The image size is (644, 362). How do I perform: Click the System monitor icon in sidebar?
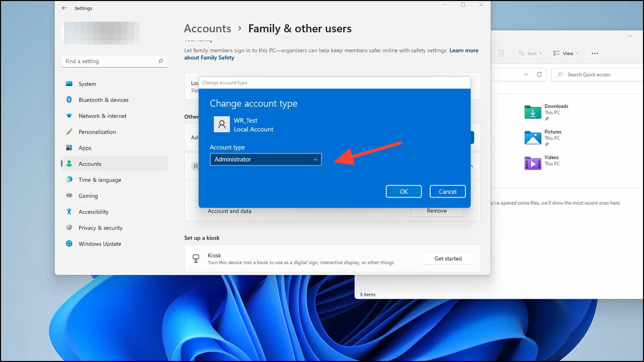69,84
